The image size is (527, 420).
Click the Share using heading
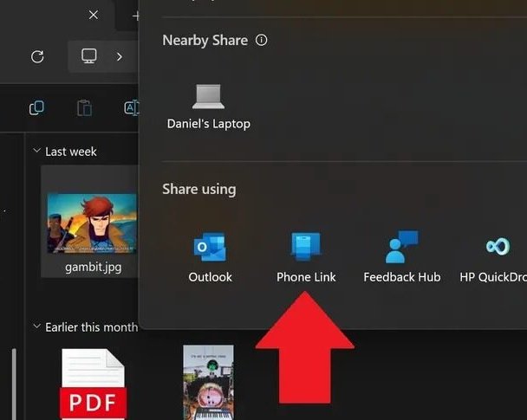(x=199, y=190)
